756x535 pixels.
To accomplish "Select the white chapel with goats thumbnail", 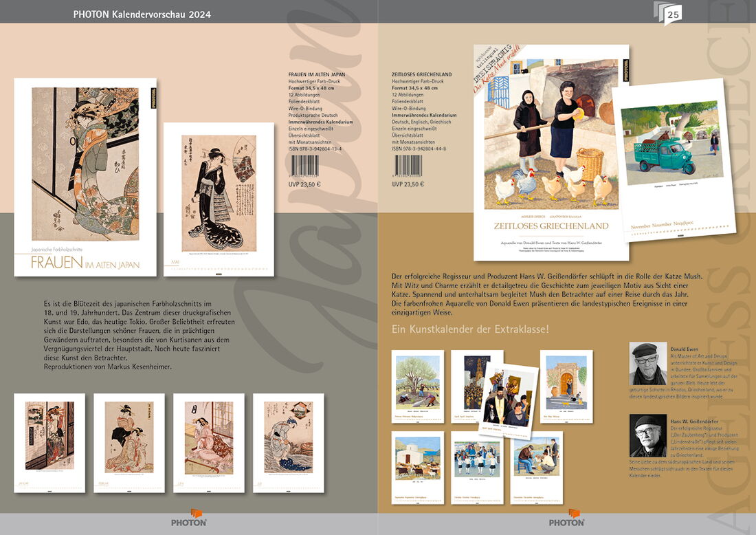I will coord(418,467).
